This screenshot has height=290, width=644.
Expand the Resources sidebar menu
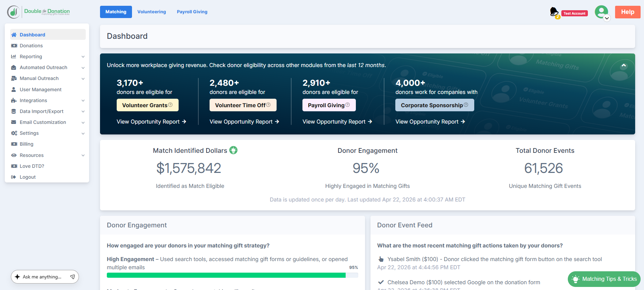click(x=83, y=156)
